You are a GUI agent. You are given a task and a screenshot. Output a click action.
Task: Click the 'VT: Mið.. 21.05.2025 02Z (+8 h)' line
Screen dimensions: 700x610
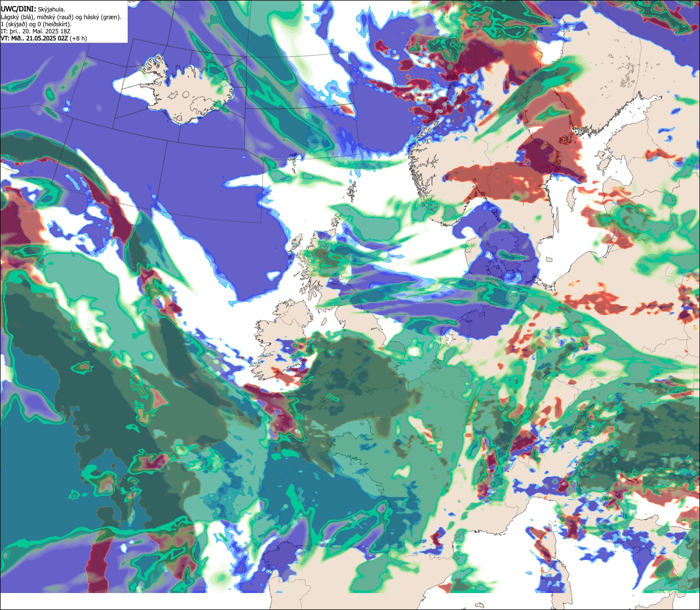44,38
